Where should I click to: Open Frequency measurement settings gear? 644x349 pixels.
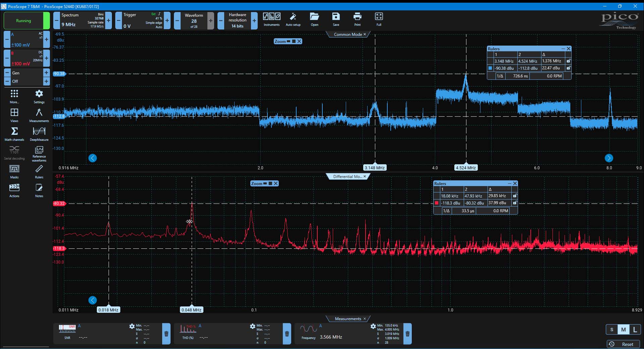(x=373, y=326)
